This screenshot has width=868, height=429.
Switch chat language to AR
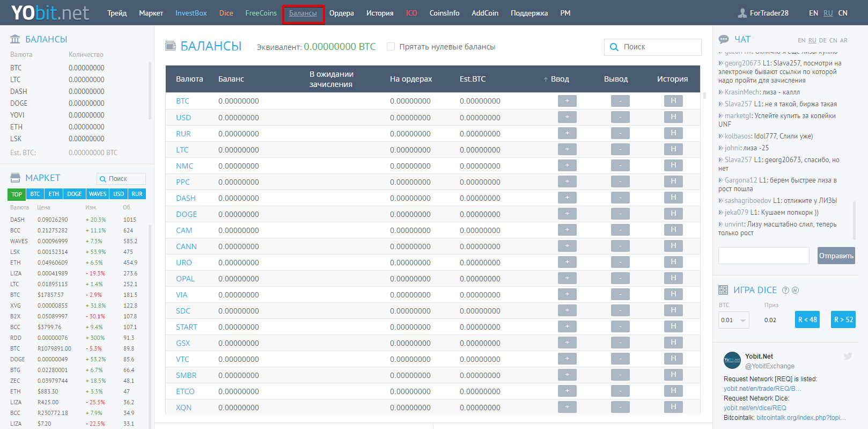pyautogui.click(x=844, y=40)
